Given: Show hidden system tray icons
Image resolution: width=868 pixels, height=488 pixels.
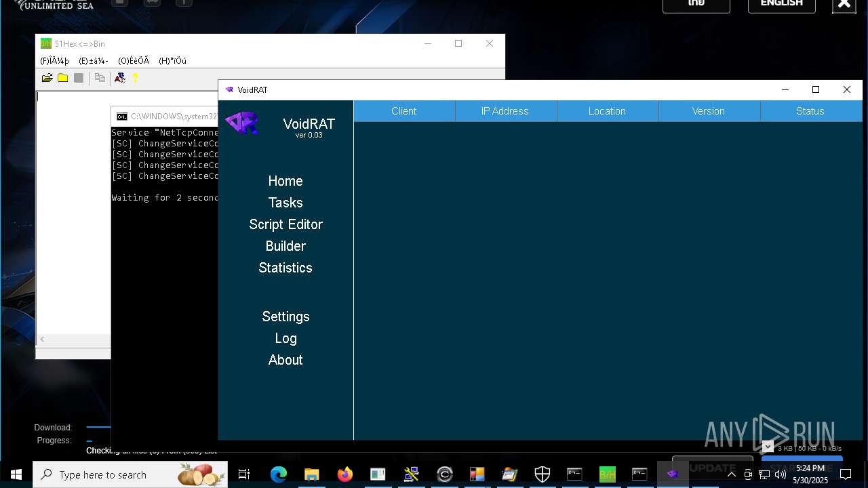Looking at the screenshot, I should click(731, 474).
